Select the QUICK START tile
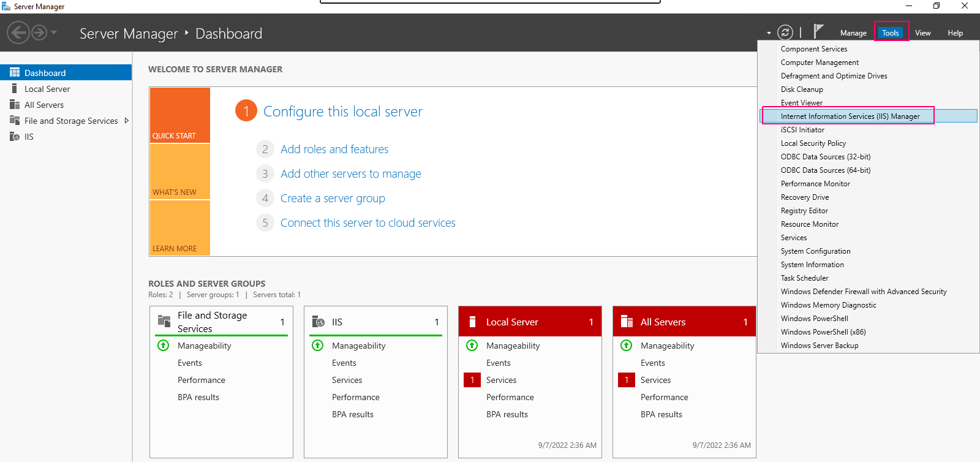This screenshot has width=980, height=462. pos(180,115)
